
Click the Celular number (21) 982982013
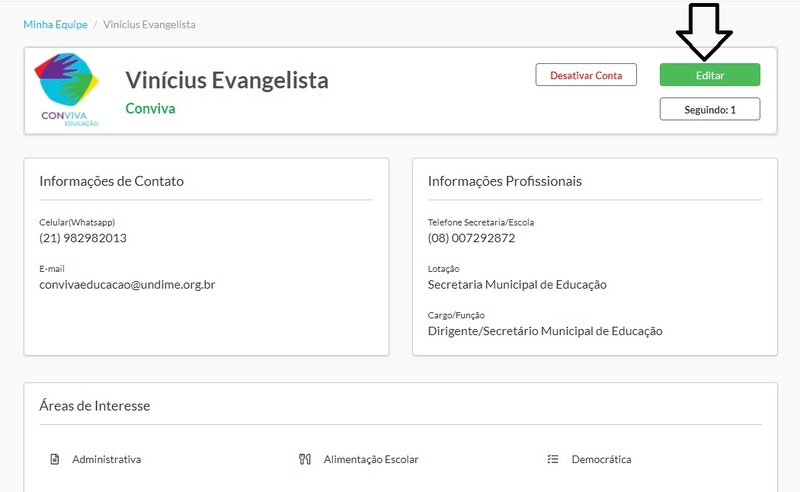click(x=83, y=238)
